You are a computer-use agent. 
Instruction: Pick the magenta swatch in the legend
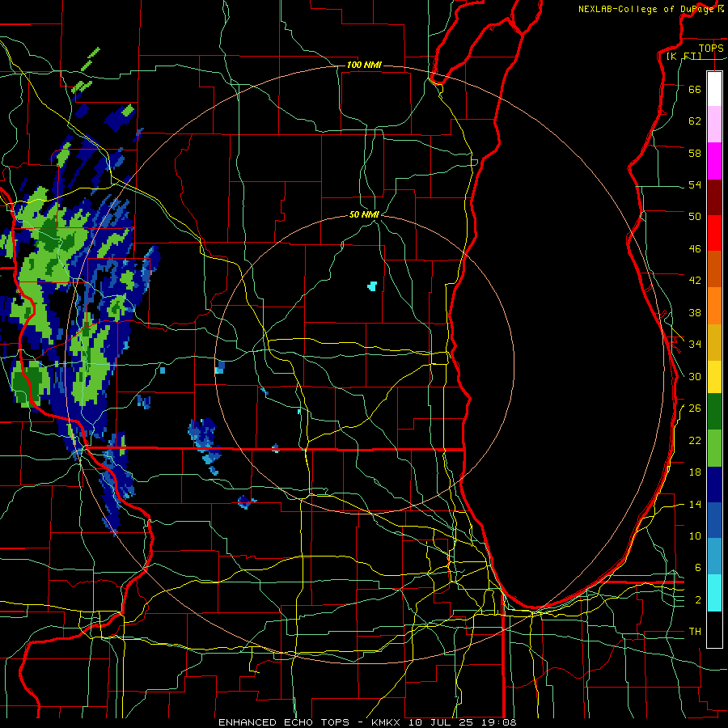(714, 161)
